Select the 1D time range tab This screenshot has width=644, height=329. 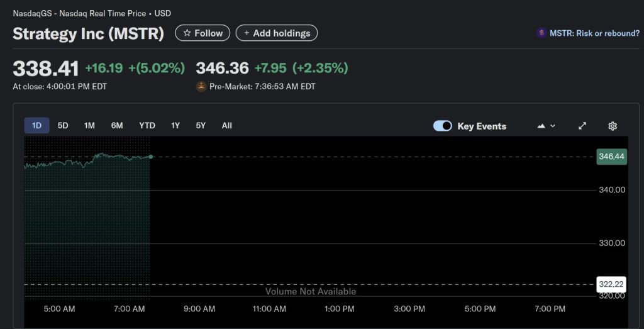(x=37, y=126)
